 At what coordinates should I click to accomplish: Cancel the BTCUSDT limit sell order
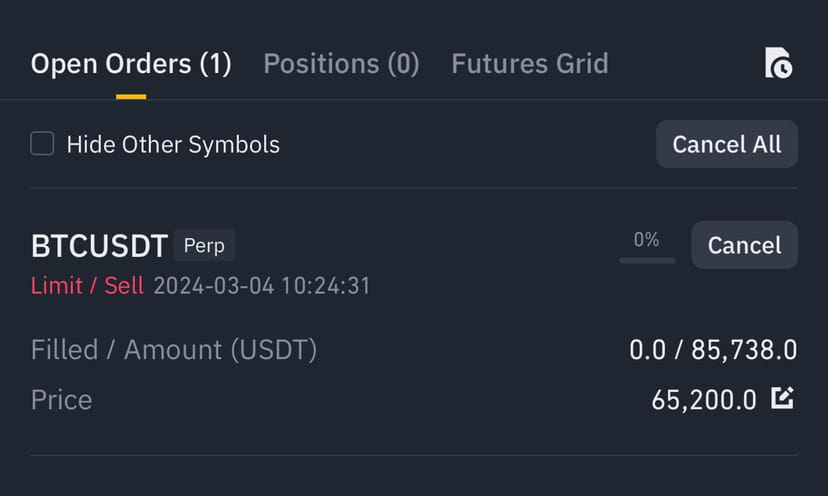coord(745,245)
